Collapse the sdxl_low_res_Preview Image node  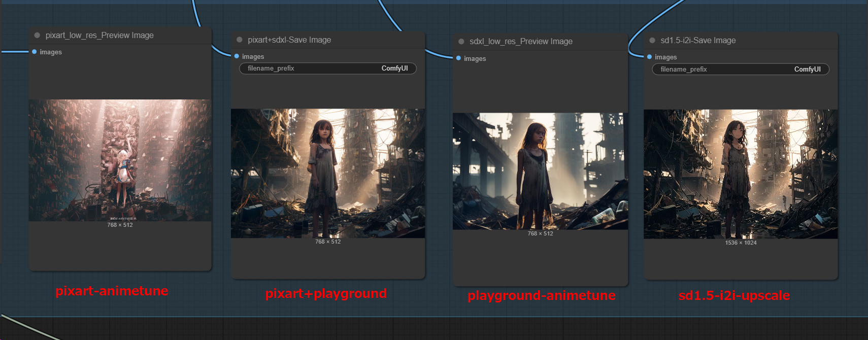coord(461,42)
